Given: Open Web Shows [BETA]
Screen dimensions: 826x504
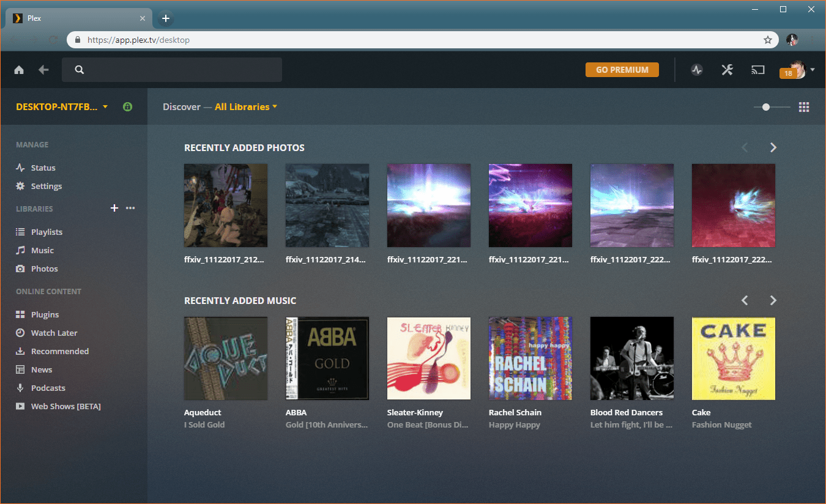Looking at the screenshot, I should point(58,406).
